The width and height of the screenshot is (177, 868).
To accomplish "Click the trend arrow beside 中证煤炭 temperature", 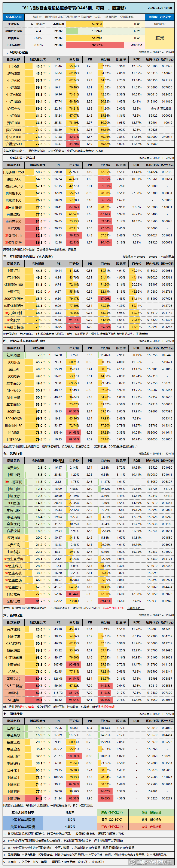I will tap(49, 798).
